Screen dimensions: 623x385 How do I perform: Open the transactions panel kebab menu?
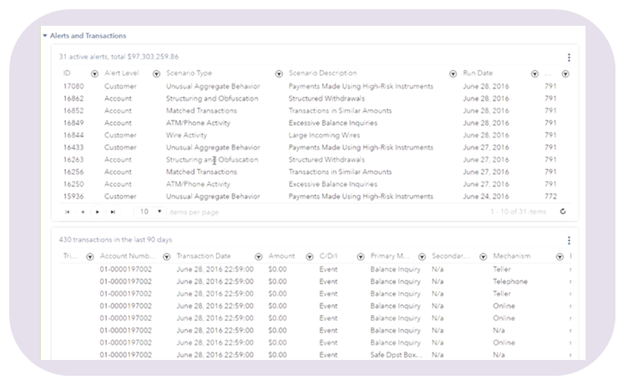569,240
